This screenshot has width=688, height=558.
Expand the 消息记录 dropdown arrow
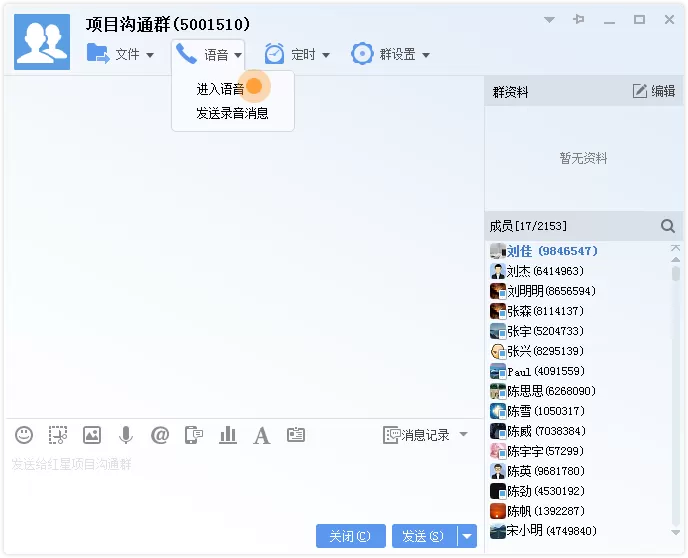coord(463,434)
